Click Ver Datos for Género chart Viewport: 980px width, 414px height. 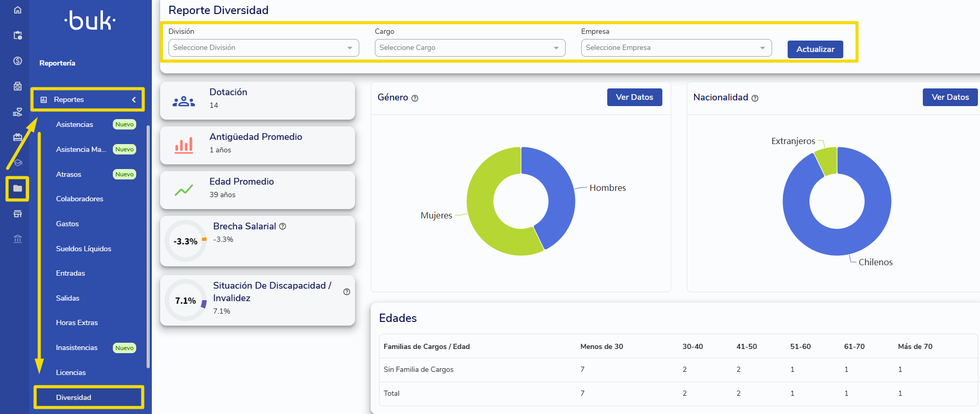[634, 97]
